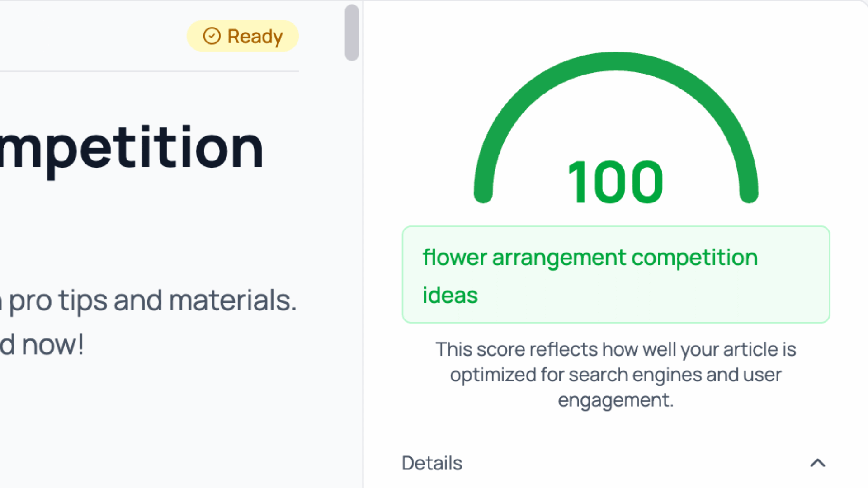Click the Details section label
This screenshot has height=488, width=868.
[432, 463]
